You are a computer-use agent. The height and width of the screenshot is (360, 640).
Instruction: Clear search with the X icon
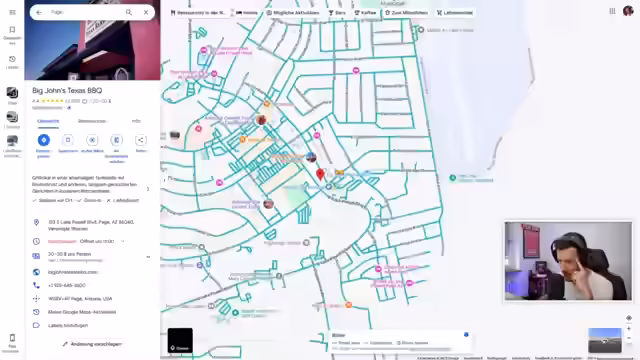[146, 12]
